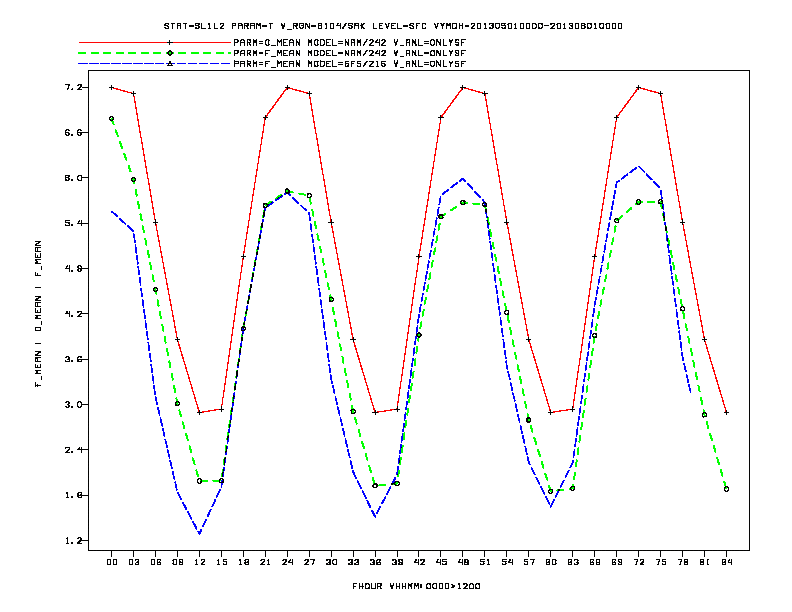Click the red plus peak marker at hour 48
This screenshot has height=612, width=792.
point(463,87)
